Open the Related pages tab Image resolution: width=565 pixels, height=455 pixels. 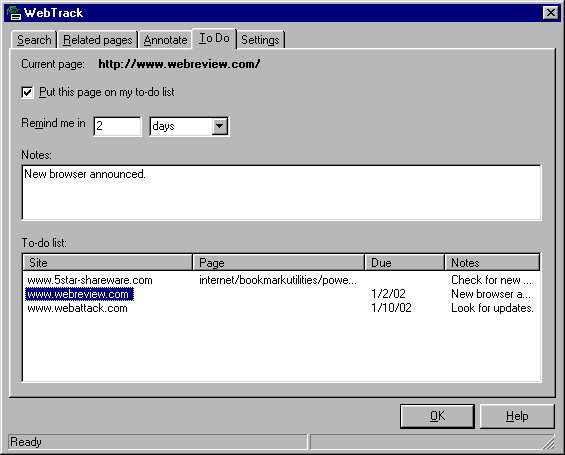(97, 40)
